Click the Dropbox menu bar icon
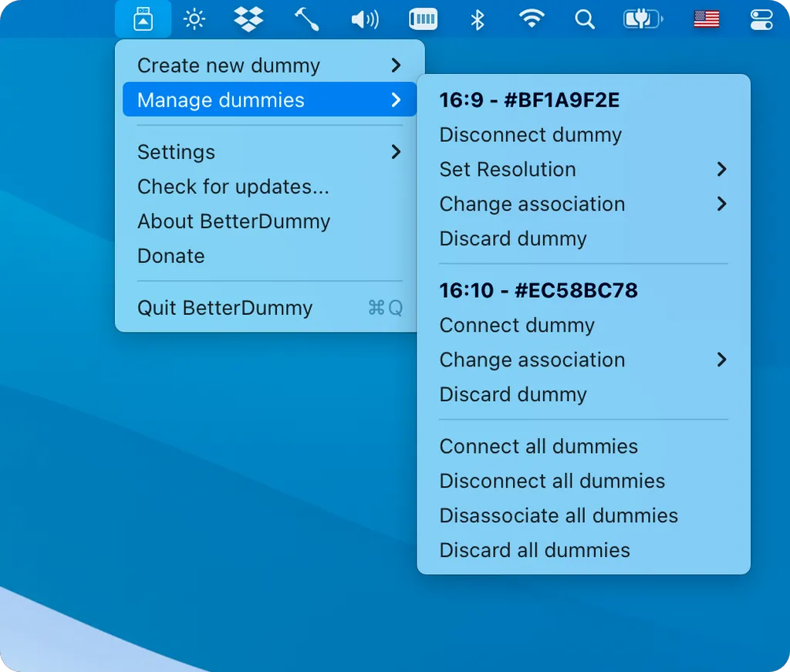The image size is (790, 672). pos(248,19)
